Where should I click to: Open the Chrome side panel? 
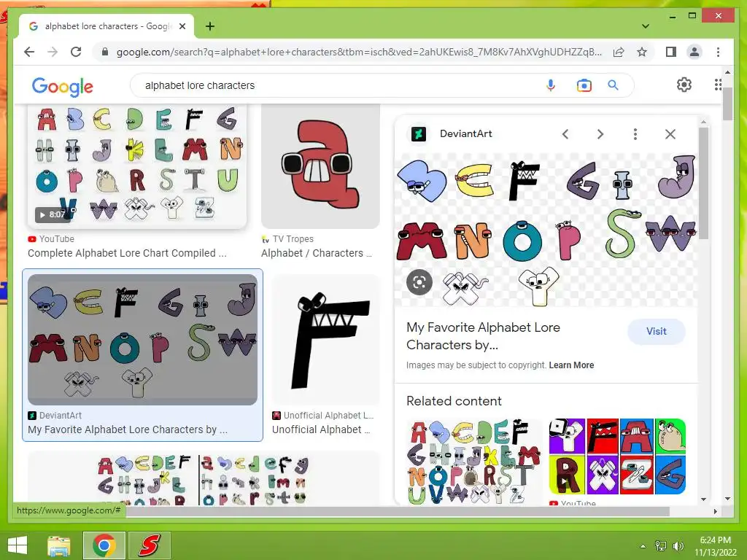(671, 52)
